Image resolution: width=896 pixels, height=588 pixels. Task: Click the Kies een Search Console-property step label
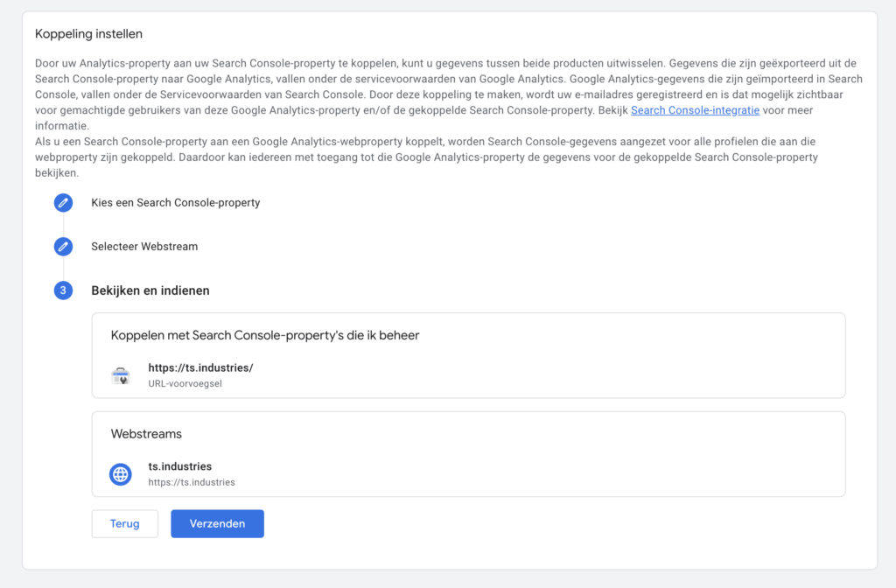[175, 202]
